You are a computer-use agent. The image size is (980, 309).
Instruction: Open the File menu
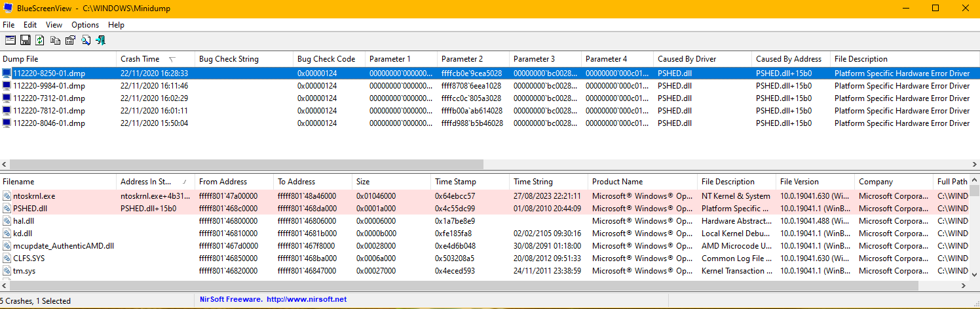[x=9, y=25]
